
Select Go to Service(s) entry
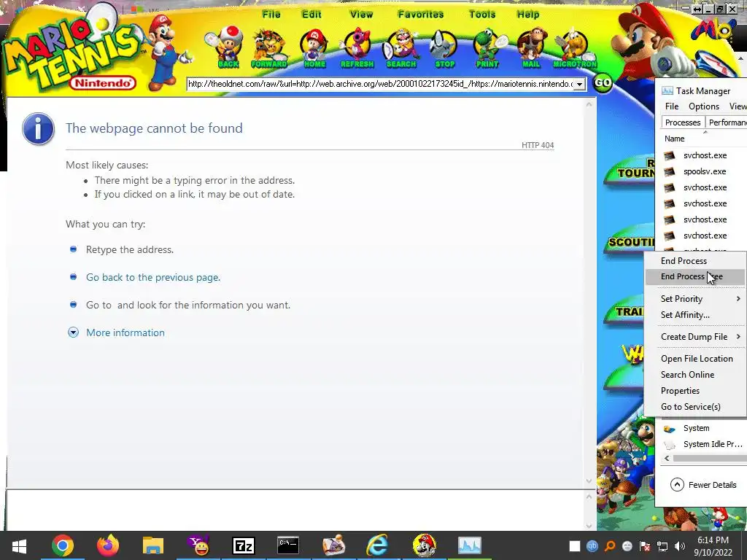[695, 407]
